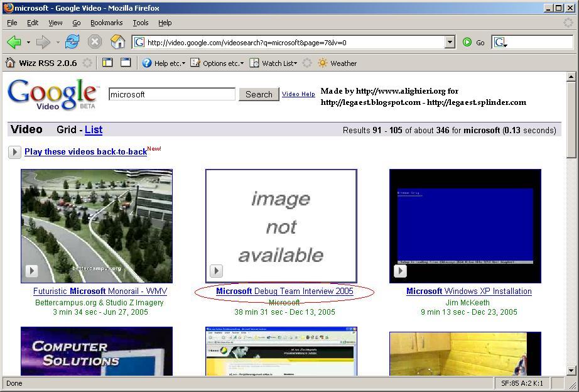Click the green Back arrow button
Screen dimensions: 579x392
(14, 42)
